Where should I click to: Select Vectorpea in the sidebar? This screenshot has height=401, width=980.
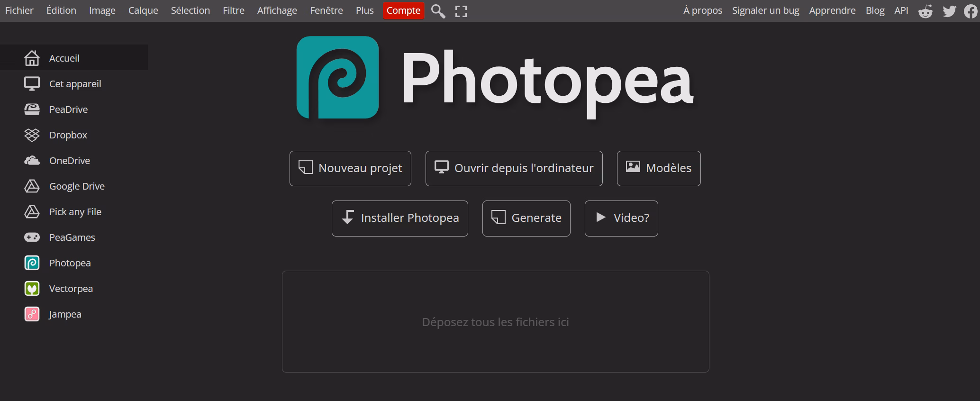pyautogui.click(x=74, y=288)
